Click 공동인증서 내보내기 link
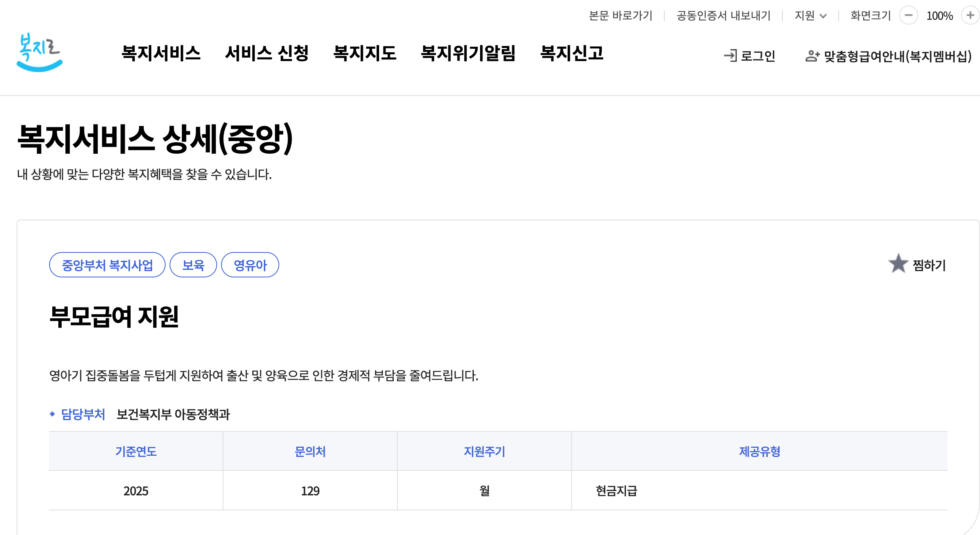Viewport: 980px width, 535px height. pos(723,15)
